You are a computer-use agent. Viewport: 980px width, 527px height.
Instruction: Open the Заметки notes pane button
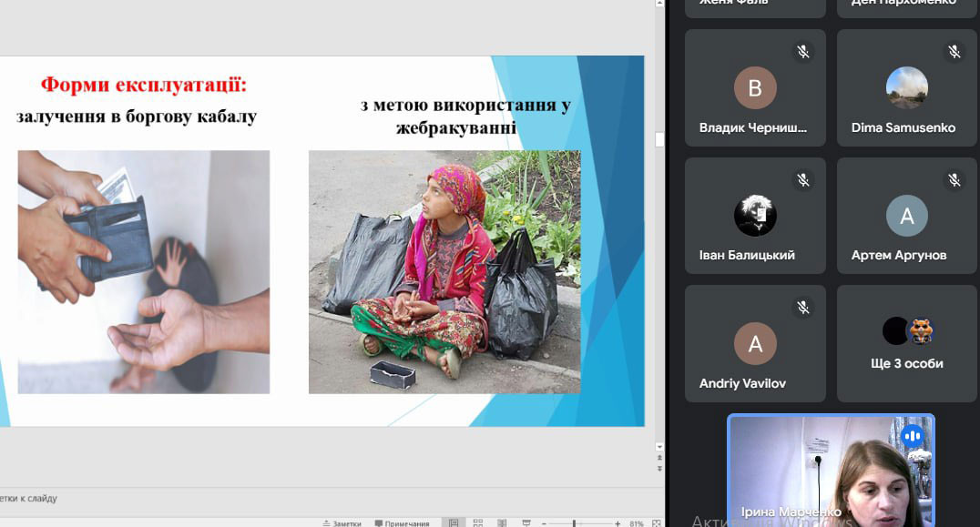point(342,523)
